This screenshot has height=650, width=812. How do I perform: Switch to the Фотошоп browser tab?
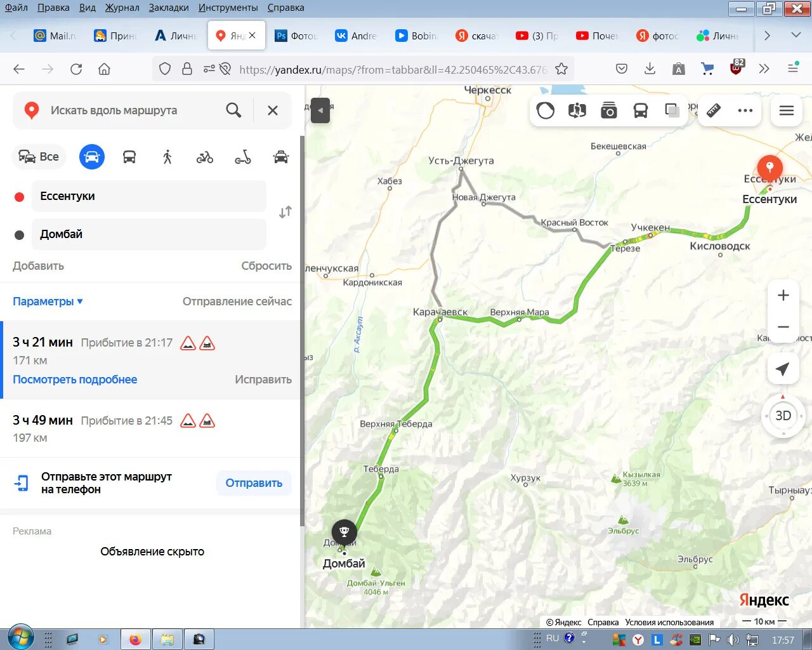pyautogui.click(x=296, y=36)
